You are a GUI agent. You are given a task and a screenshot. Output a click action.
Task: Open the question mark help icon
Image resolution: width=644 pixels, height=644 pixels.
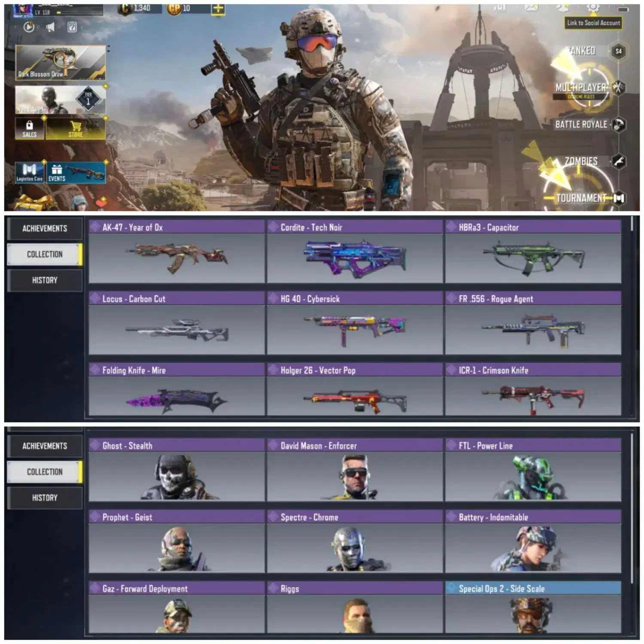pos(72,27)
